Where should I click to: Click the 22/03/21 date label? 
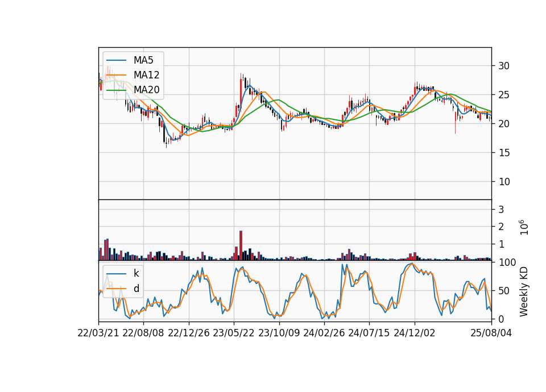[x=98, y=333]
